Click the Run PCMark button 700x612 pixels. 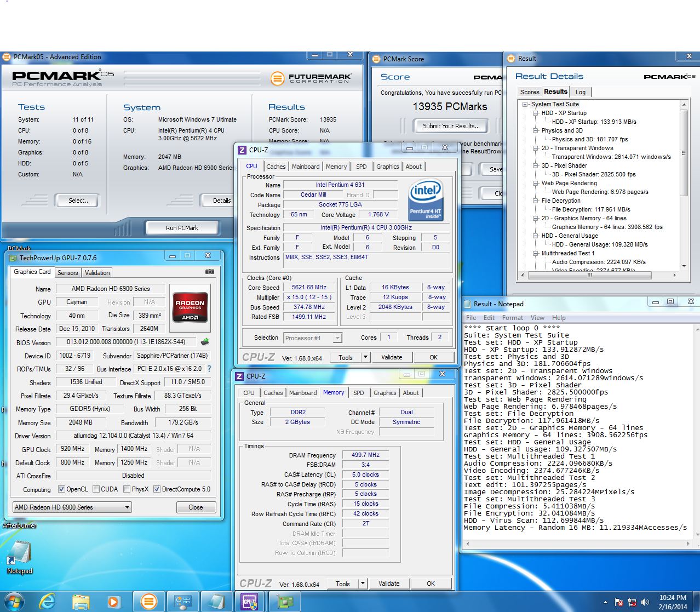tap(182, 228)
